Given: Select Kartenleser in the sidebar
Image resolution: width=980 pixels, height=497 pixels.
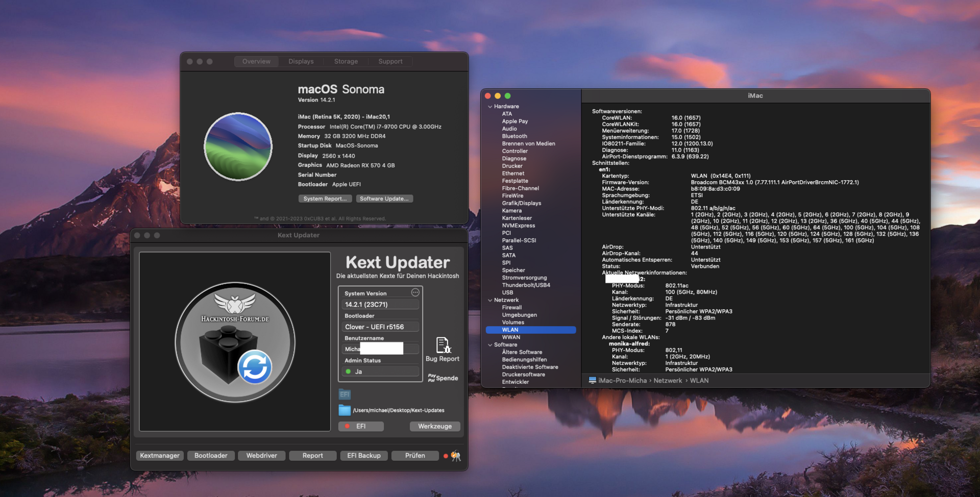Looking at the screenshot, I should 517,218.
